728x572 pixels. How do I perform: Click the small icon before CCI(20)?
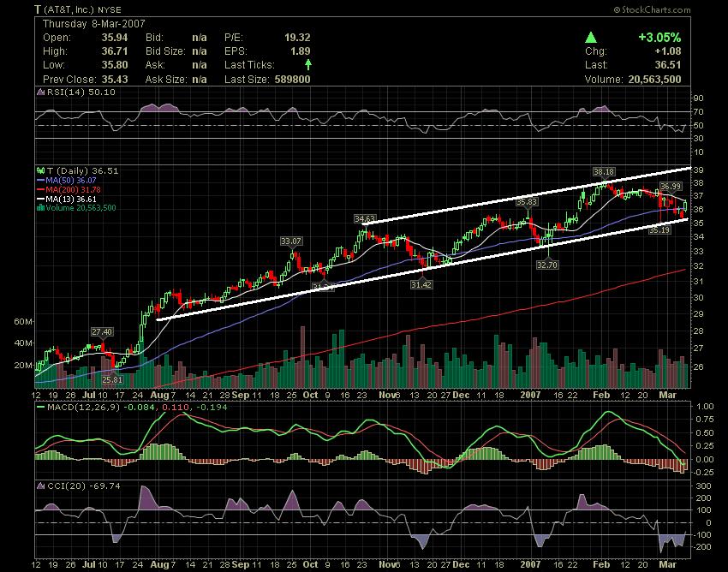40,486
